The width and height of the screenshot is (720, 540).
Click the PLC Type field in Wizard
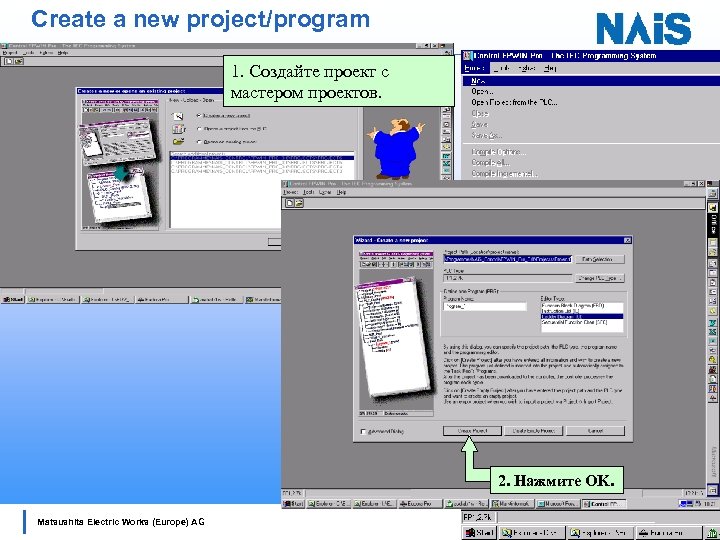pos(507,278)
